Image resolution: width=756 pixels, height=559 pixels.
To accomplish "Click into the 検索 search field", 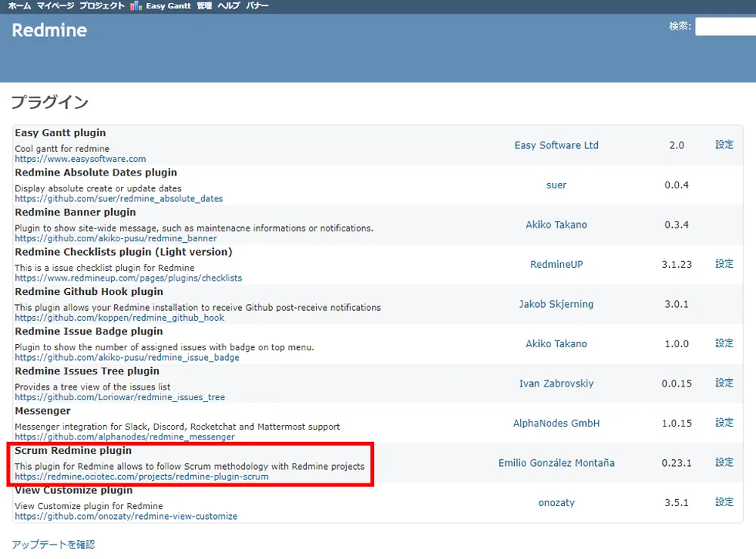I will (x=725, y=26).
